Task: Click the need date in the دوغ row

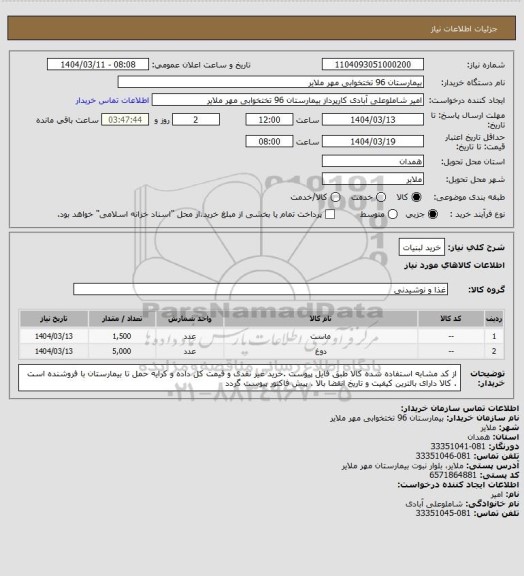Action: 54,351
